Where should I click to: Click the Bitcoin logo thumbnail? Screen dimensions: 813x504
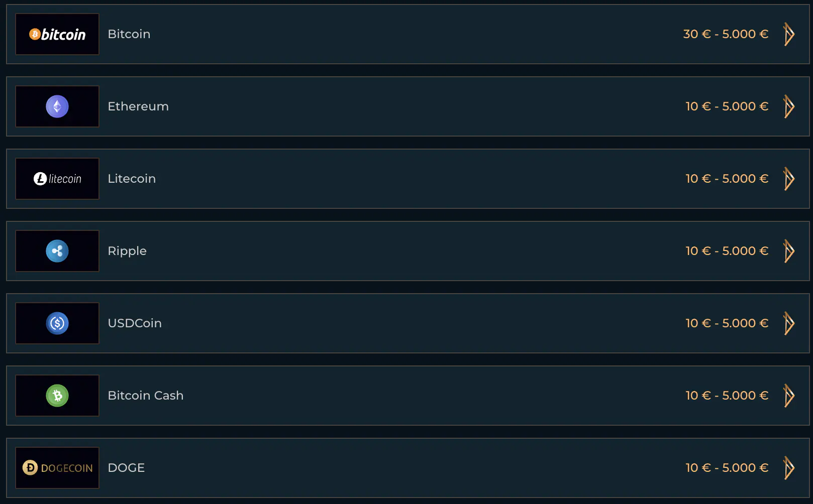(x=57, y=34)
